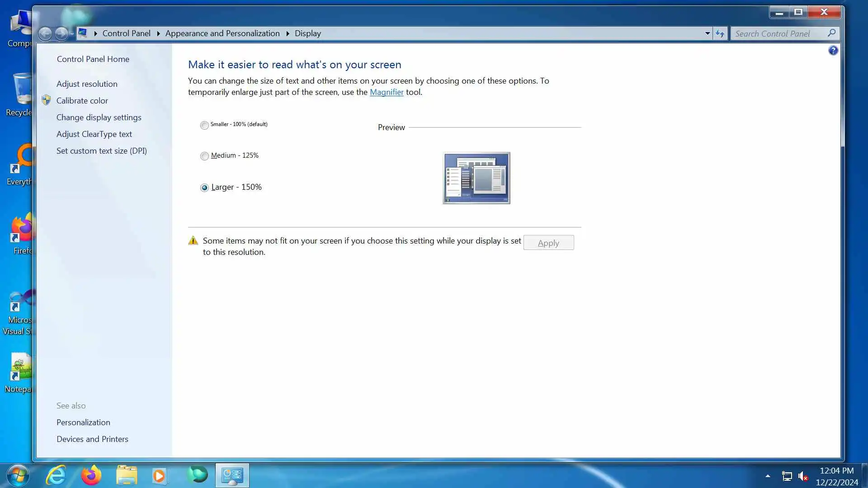Select Smaller - 100% (default) option

click(204, 125)
